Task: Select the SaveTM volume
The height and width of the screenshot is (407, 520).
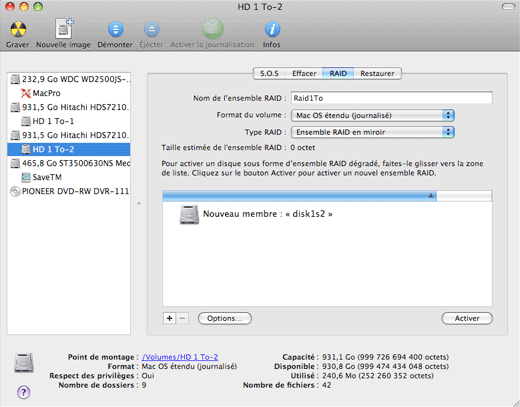Action: coord(69,177)
